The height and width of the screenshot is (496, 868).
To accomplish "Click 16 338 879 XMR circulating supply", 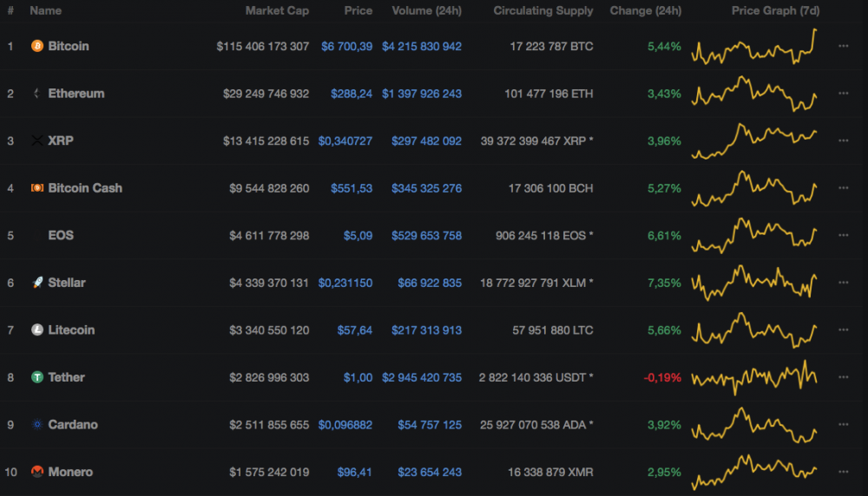I will (x=550, y=473).
